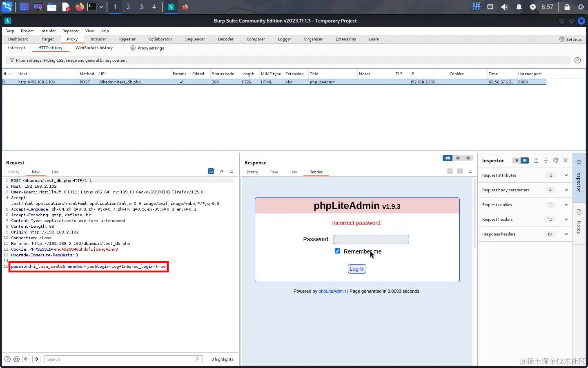Select the combined tabbed request/response layout
Viewport: 588px width, 368px height.
(468, 158)
